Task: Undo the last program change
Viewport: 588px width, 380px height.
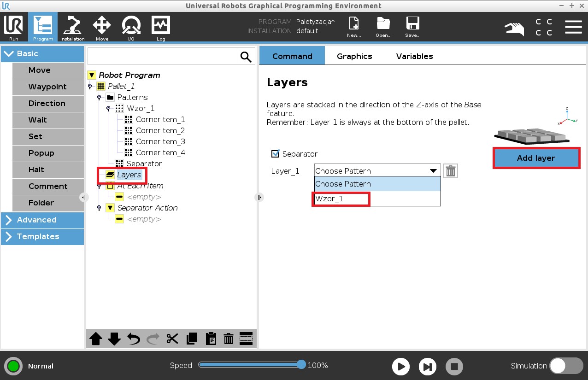Action: (x=134, y=339)
